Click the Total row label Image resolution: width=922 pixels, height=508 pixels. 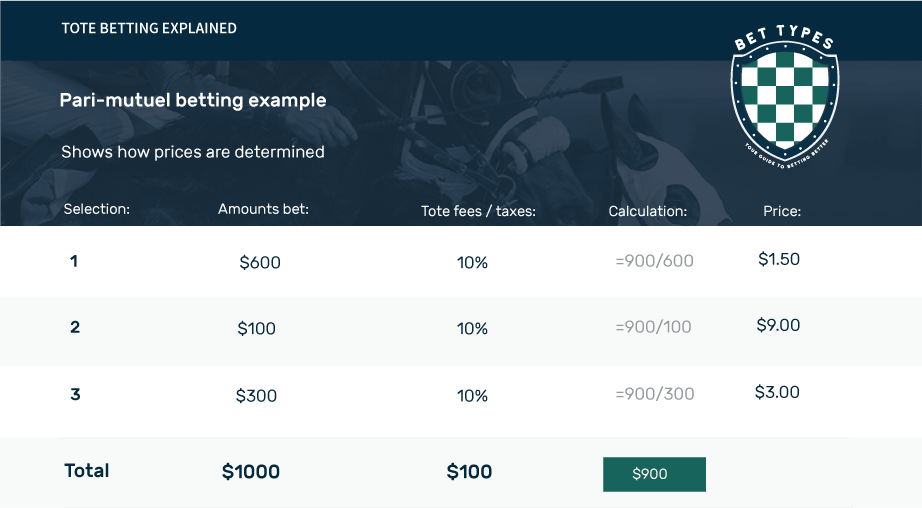86,470
